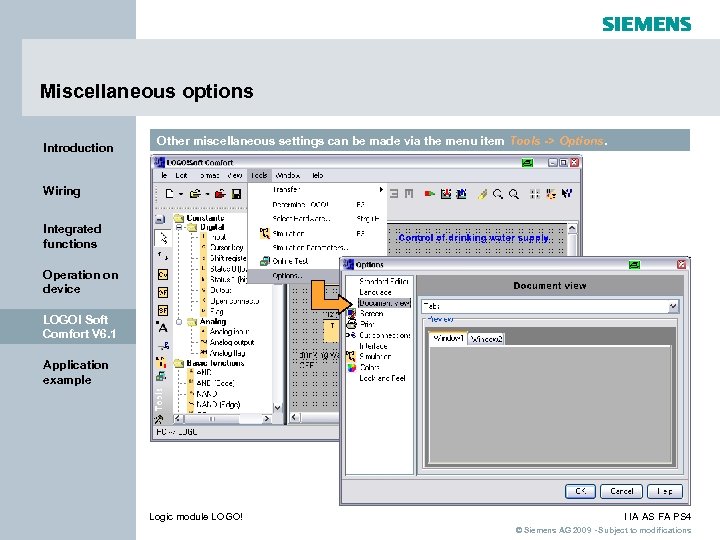
Task: Click the green icon in LOGO!Soft Comfort title bar
Action: [x=527, y=163]
